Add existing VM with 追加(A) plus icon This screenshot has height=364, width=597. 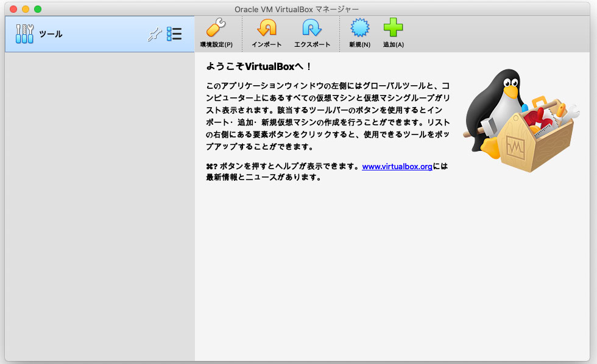393,27
